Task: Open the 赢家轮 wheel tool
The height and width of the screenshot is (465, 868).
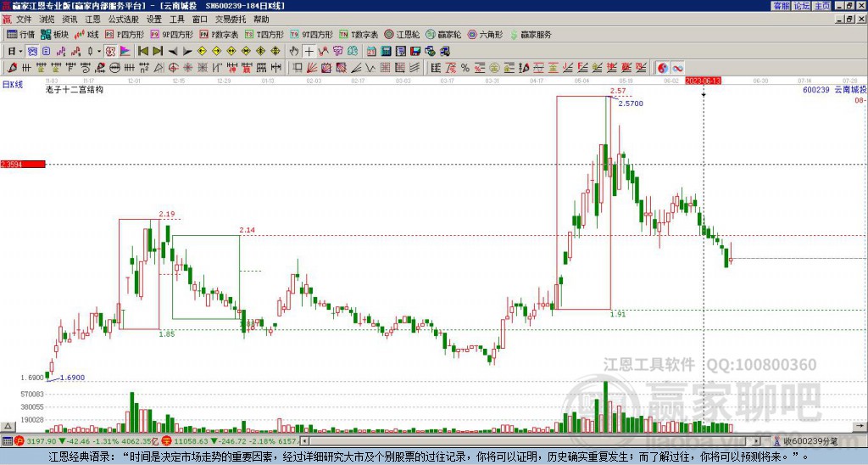Action: [x=444, y=34]
